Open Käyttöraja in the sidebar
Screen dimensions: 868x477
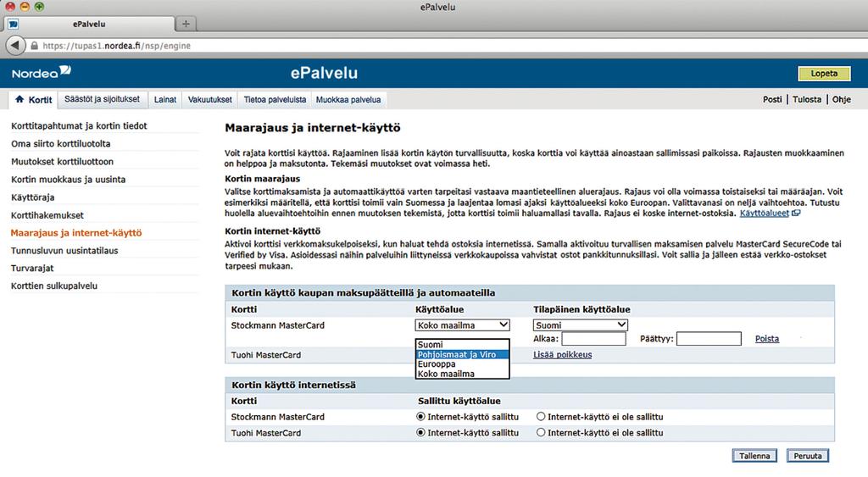[33, 197]
